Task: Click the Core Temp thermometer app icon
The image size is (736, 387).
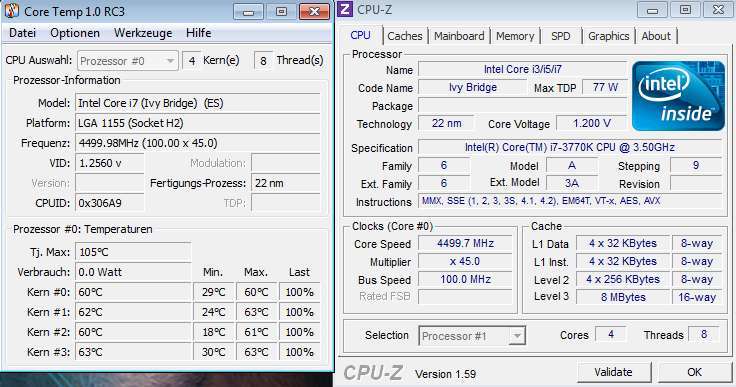Action: point(12,11)
